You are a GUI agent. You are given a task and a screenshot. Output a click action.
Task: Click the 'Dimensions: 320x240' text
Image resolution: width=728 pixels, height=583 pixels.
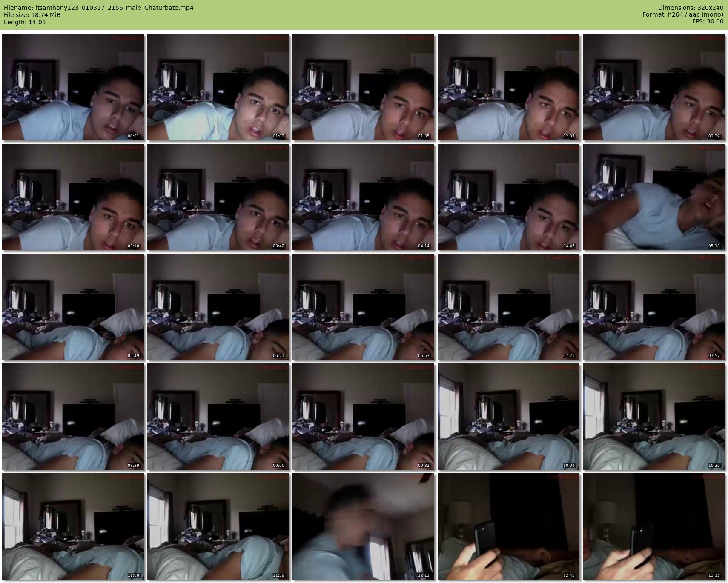pos(691,8)
